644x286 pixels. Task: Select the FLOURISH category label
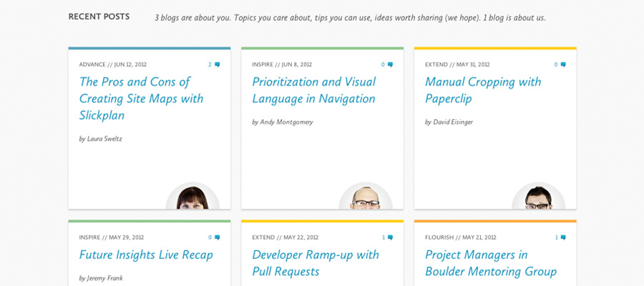coord(439,237)
